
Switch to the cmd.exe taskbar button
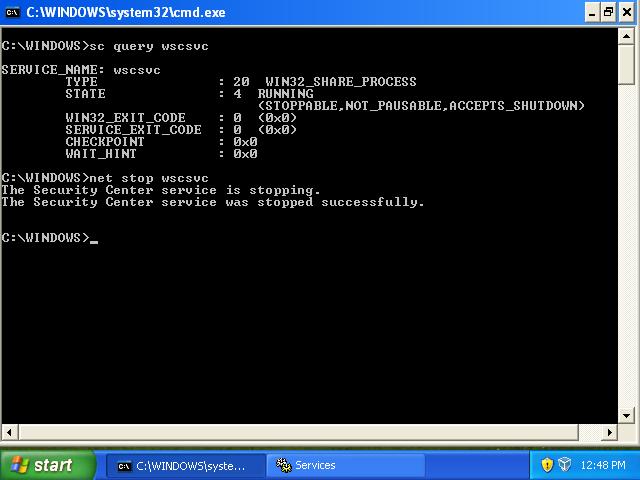pos(186,466)
